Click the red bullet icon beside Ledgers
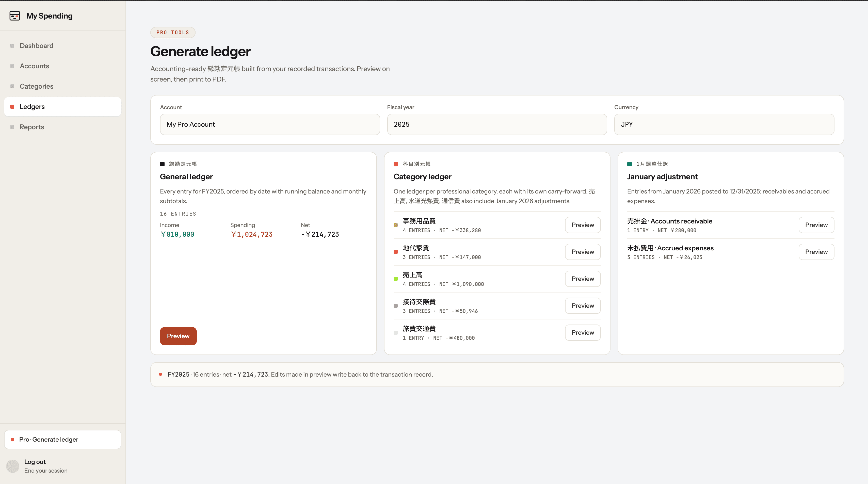This screenshot has height=484, width=868. click(12, 107)
